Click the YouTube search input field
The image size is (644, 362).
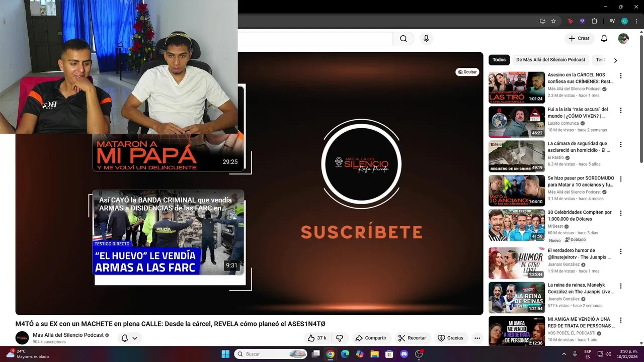click(x=315, y=39)
